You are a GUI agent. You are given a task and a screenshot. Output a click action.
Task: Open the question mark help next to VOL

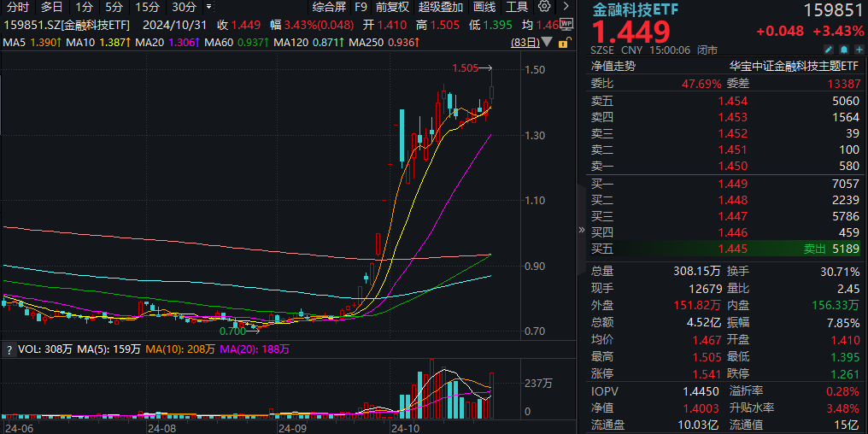coord(9,349)
